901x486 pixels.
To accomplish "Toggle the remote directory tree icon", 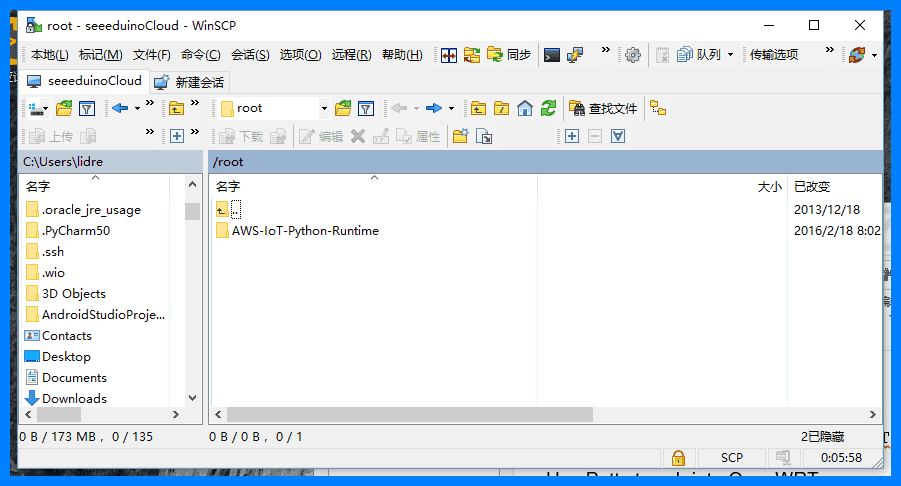I will 658,108.
